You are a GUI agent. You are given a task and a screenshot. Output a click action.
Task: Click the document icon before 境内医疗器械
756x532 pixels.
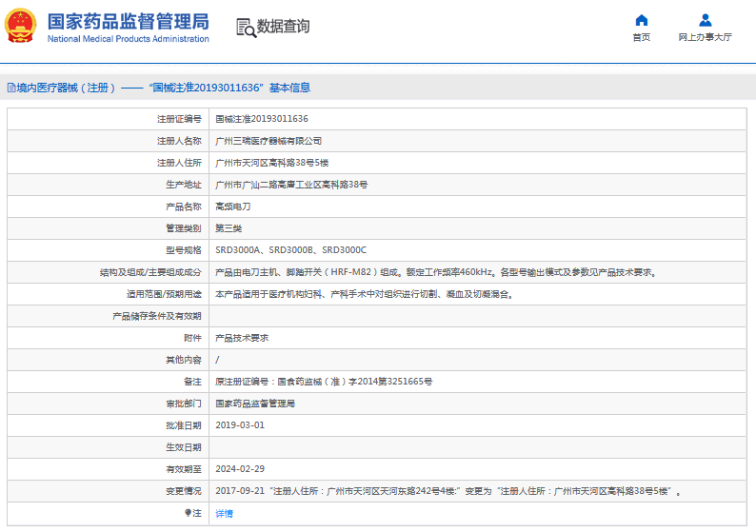(11, 88)
